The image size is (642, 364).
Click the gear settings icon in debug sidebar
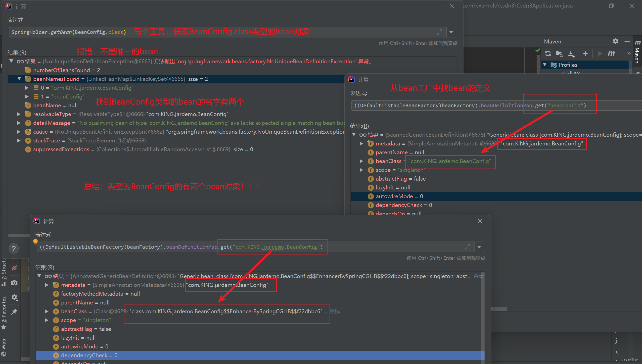(14, 297)
